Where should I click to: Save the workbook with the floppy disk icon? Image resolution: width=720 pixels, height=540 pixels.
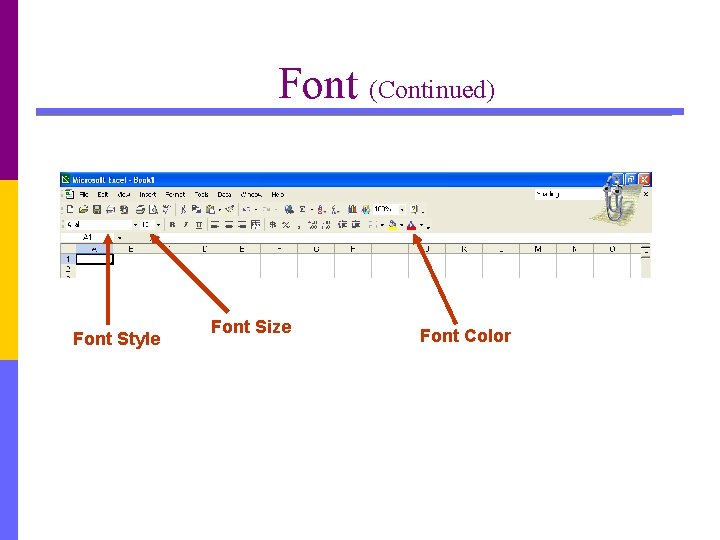[x=96, y=209]
